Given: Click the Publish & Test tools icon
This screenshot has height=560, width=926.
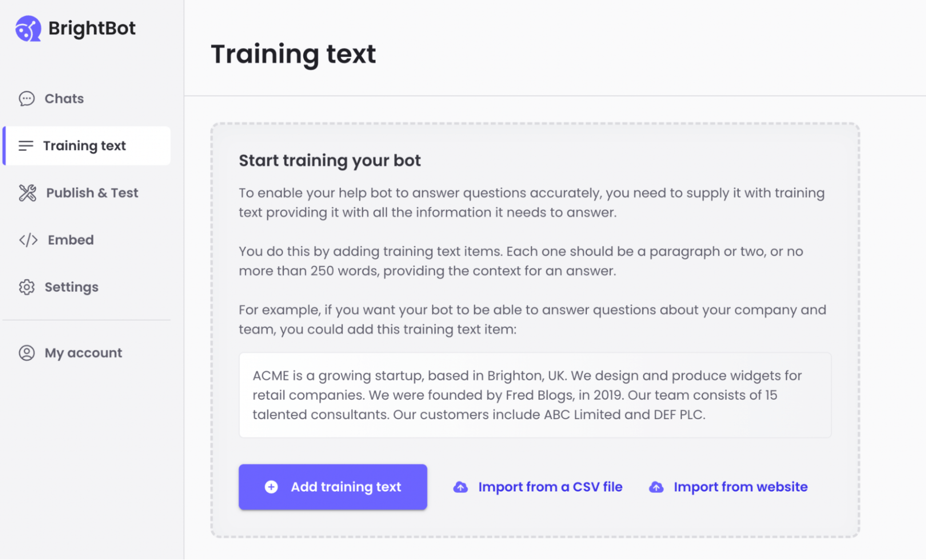Looking at the screenshot, I should coord(27,193).
